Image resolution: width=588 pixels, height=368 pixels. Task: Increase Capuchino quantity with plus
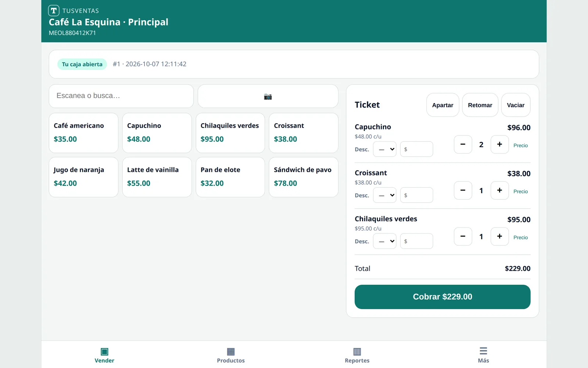point(500,144)
